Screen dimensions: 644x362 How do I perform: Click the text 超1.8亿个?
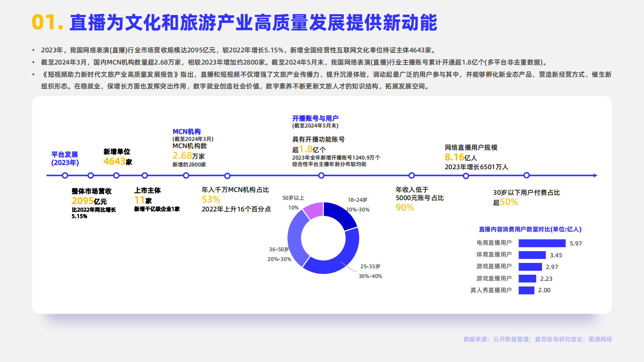[x=309, y=149]
